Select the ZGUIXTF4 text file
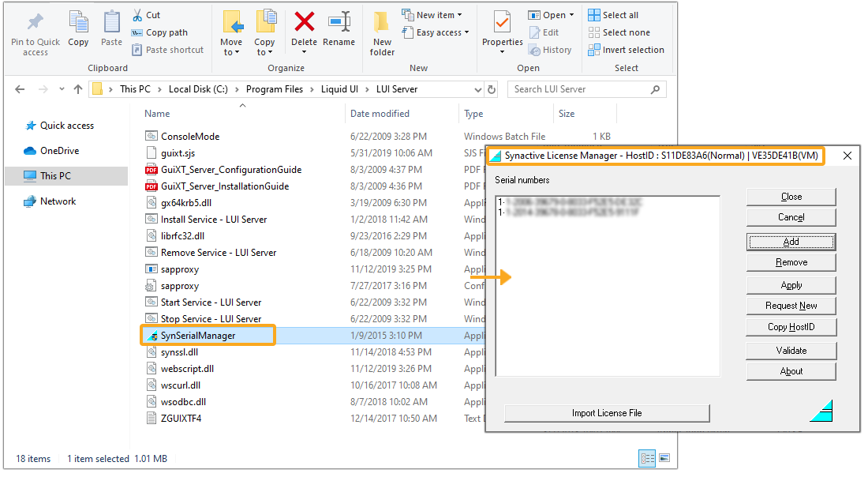 (x=181, y=419)
